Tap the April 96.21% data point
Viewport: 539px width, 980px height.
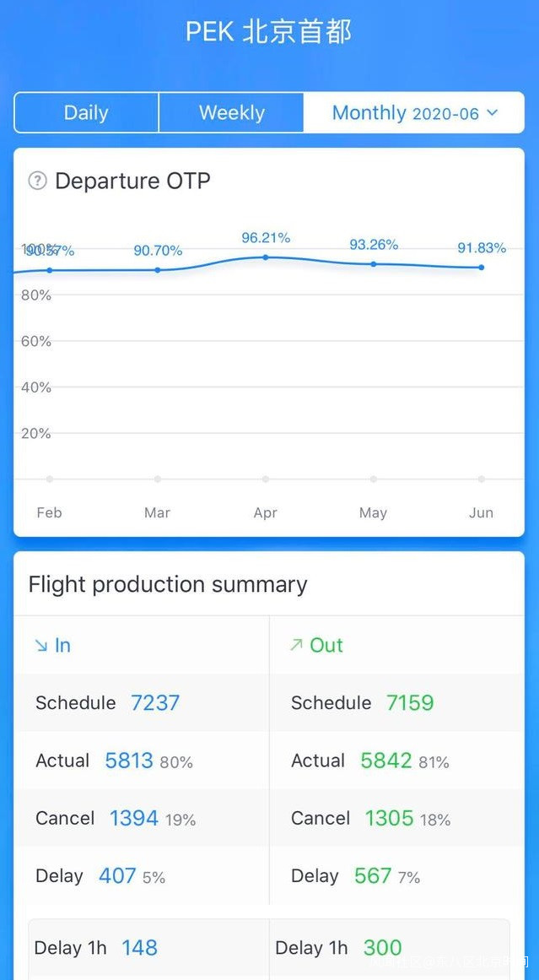pyautogui.click(x=266, y=257)
